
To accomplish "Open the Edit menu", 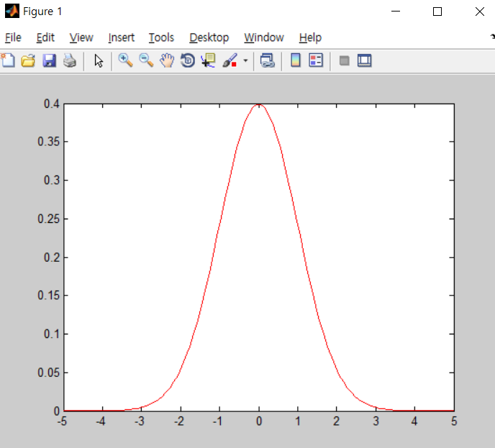I will coord(45,37).
